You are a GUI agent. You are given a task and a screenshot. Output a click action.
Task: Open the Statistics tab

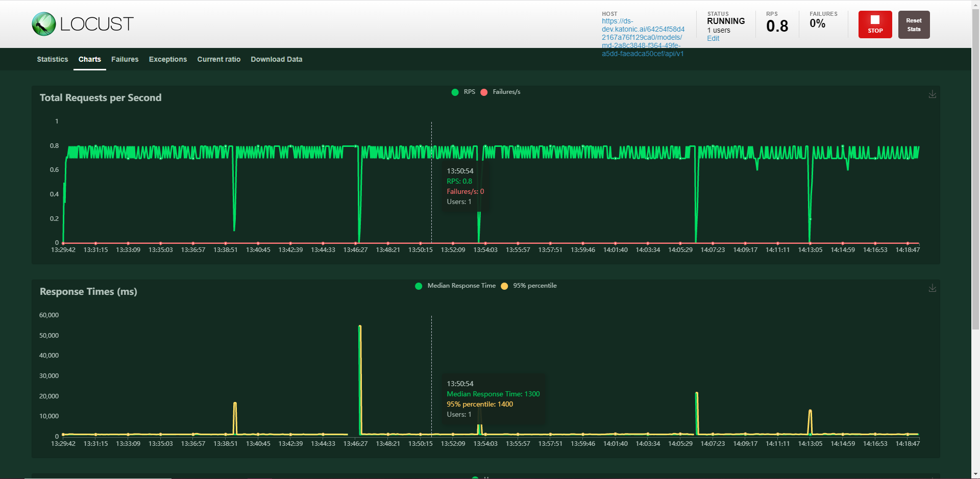coord(53,59)
